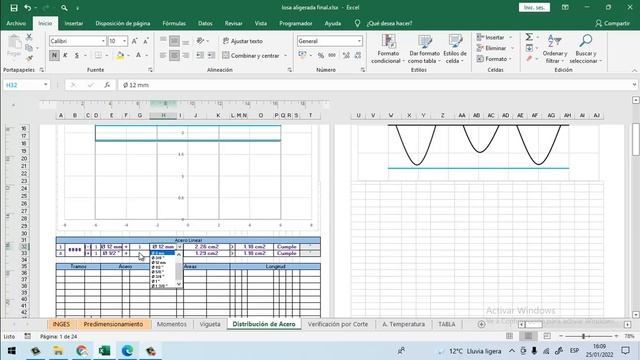Open Microsoft Edge from the taskbar
Screen dimensions: 640x360
coord(127,351)
